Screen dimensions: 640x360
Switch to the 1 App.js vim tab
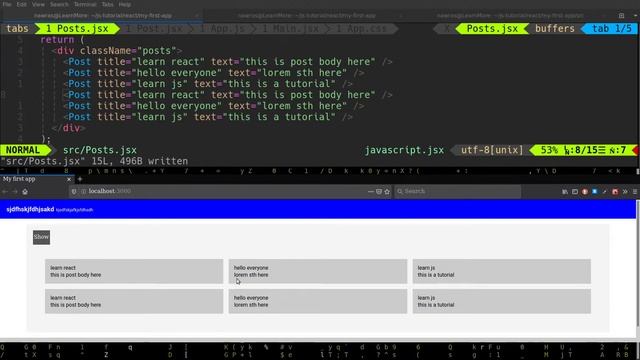point(222,29)
